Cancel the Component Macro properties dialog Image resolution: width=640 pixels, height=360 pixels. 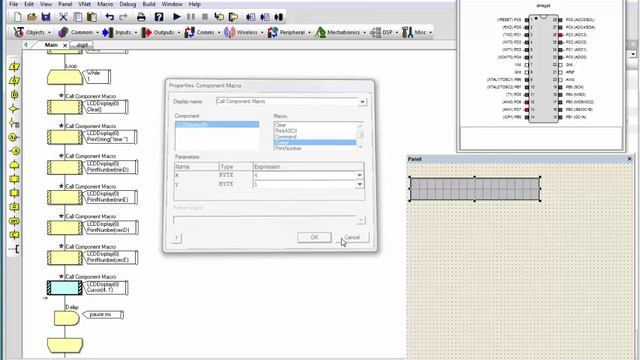tap(352, 237)
